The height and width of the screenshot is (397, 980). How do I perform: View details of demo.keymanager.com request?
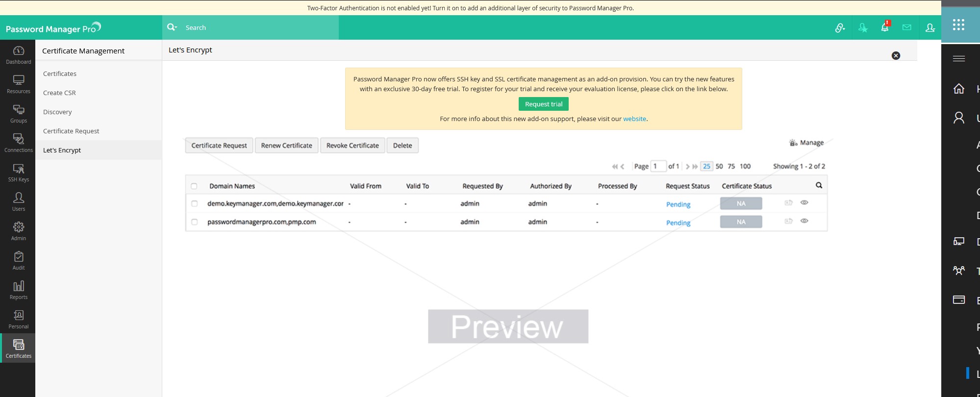804,202
